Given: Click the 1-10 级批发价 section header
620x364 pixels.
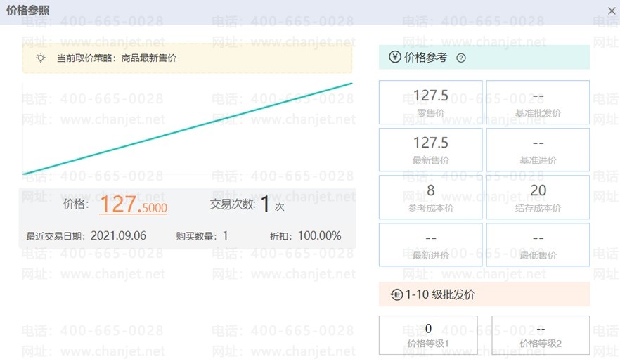Looking at the screenshot, I should 484,294.
